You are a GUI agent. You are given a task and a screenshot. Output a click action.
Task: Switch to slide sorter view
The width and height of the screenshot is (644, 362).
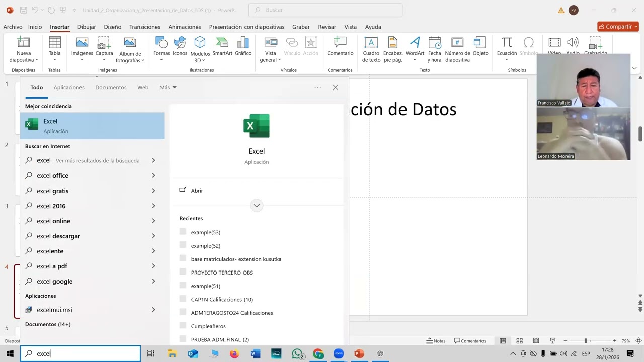(520, 341)
